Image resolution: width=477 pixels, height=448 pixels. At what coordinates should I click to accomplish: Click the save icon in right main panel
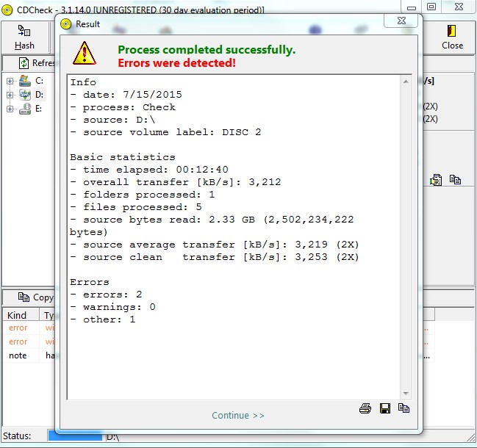pyautogui.click(x=437, y=179)
